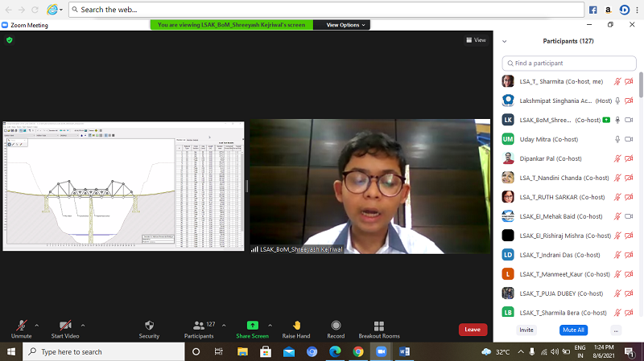Viewport: 644px width, 361px height.
Task: Click the Security shield icon
Action: tap(149, 325)
